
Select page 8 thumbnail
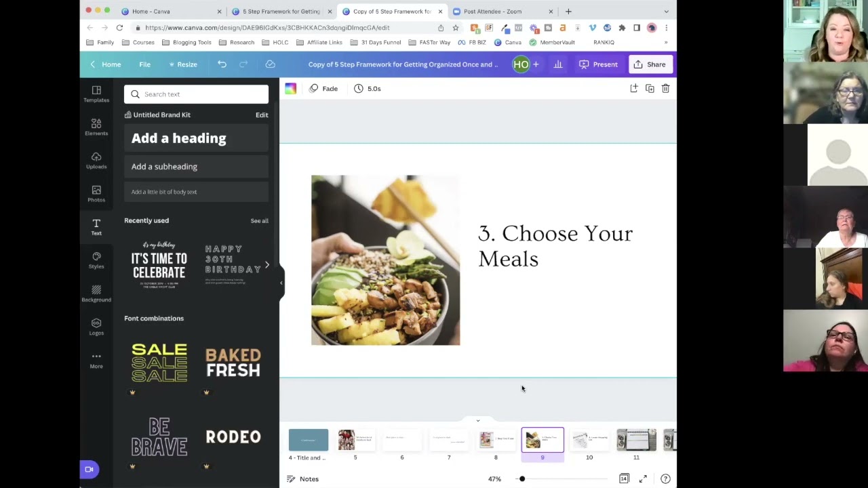coord(496,441)
